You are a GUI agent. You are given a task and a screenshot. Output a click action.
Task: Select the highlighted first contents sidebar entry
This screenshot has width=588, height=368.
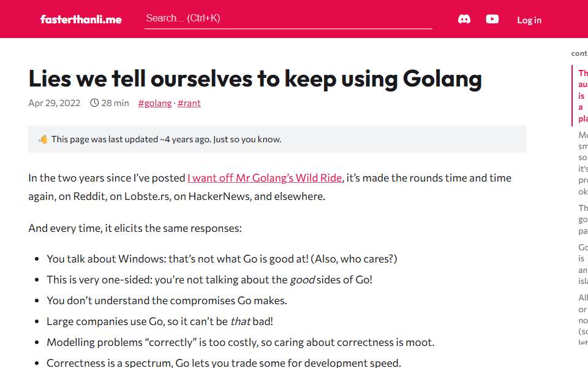[x=582, y=96]
